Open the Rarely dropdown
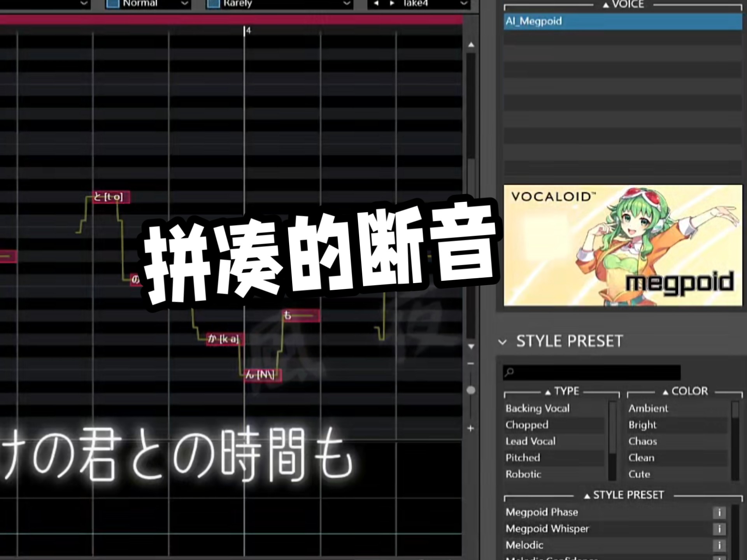This screenshot has height=560, width=747. click(x=347, y=4)
